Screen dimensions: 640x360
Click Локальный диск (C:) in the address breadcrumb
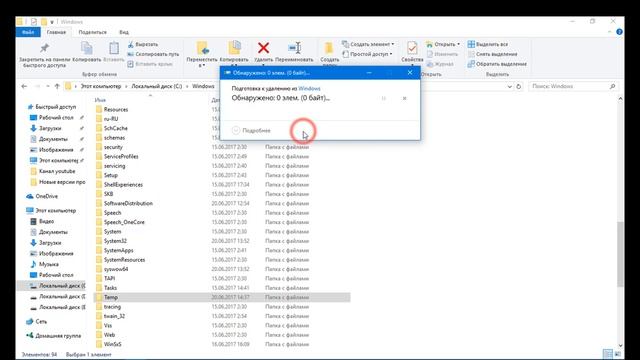point(156,86)
